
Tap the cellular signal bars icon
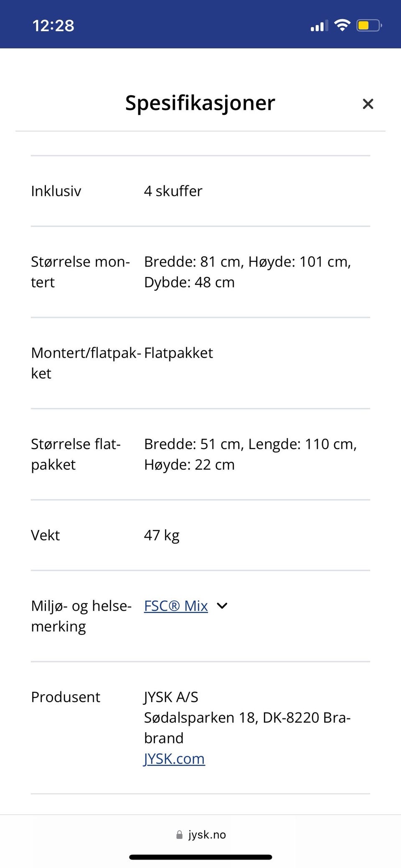pos(319,26)
